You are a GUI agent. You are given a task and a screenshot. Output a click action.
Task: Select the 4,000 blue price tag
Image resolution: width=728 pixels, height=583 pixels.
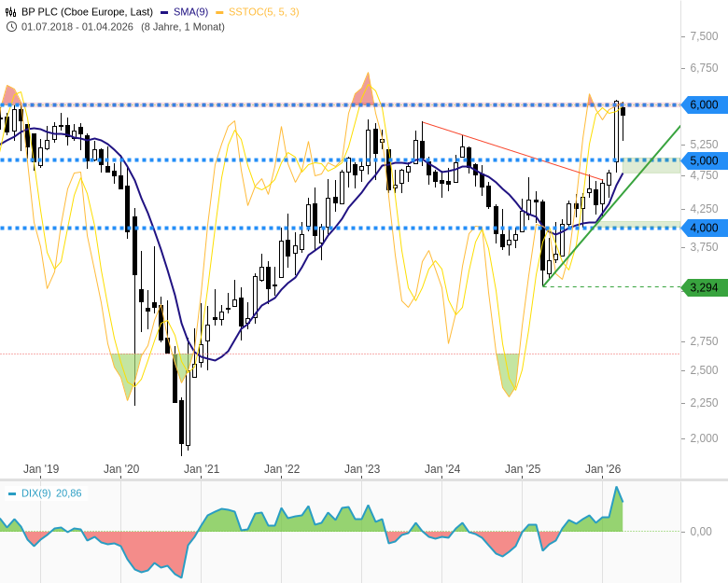click(x=703, y=228)
